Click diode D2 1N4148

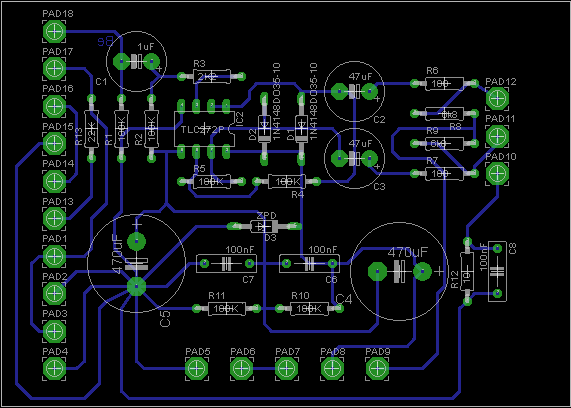[264, 128]
